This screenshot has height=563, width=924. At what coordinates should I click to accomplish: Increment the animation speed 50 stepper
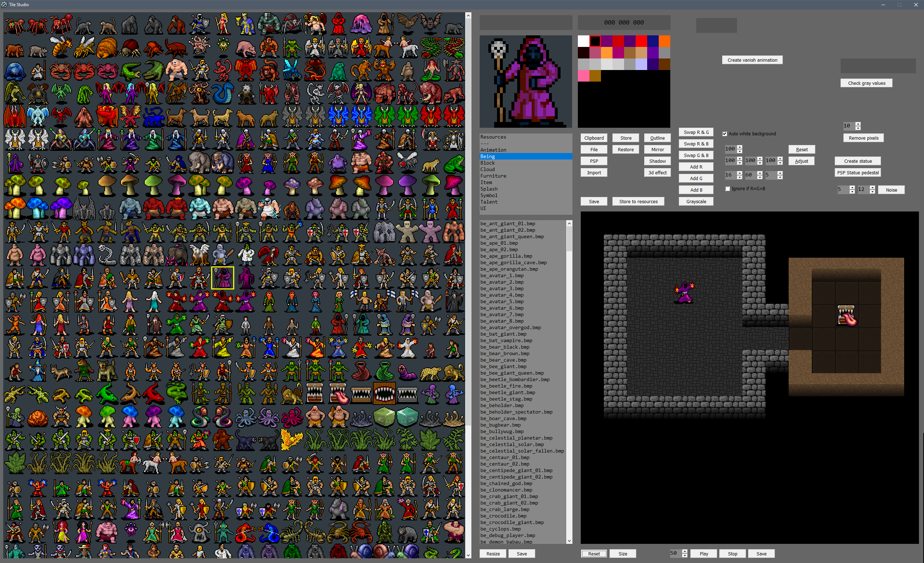[685, 551]
